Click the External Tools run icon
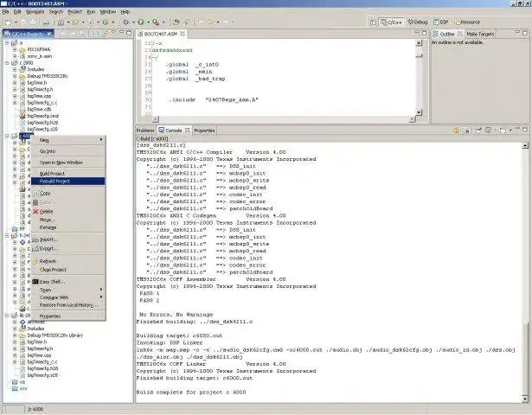532x415 pixels. click(x=156, y=22)
